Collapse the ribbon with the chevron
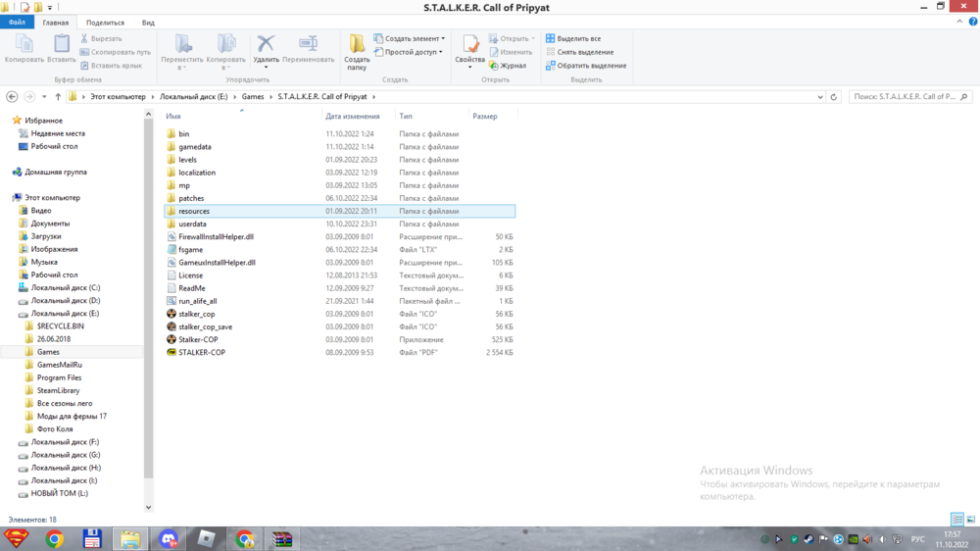This screenshot has height=551, width=980. click(958, 23)
